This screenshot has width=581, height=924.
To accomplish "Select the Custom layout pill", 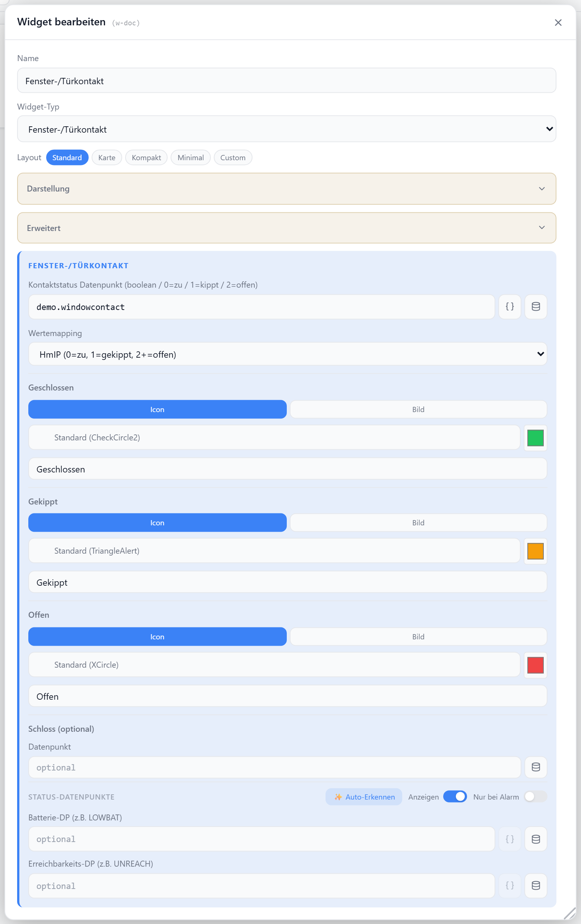I will (232, 157).
